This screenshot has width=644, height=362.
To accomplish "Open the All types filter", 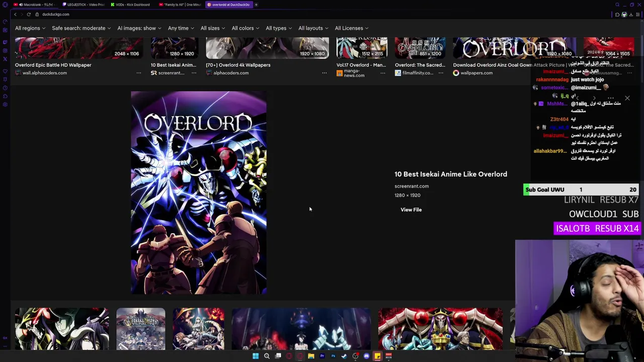I will tap(279, 28).
